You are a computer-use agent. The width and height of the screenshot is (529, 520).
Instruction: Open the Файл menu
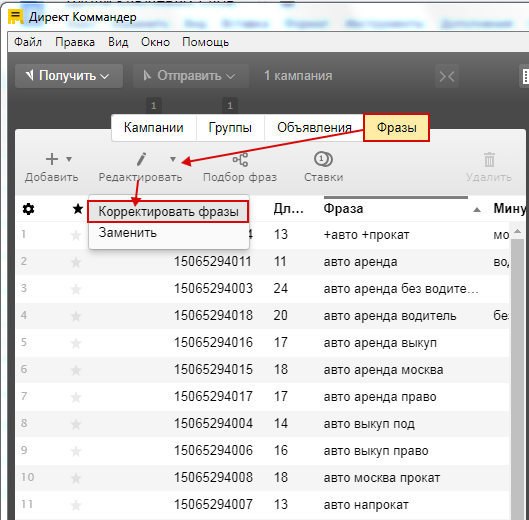click(28, 42)
